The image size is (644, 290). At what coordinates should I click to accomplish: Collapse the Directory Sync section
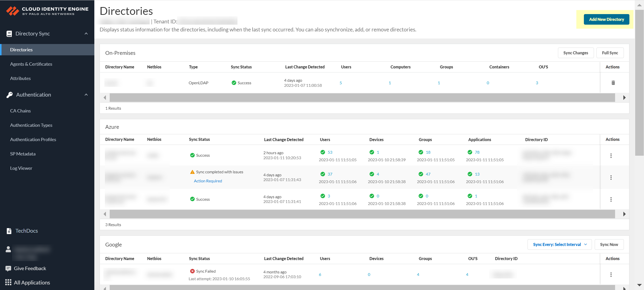[x=86, y=34]
